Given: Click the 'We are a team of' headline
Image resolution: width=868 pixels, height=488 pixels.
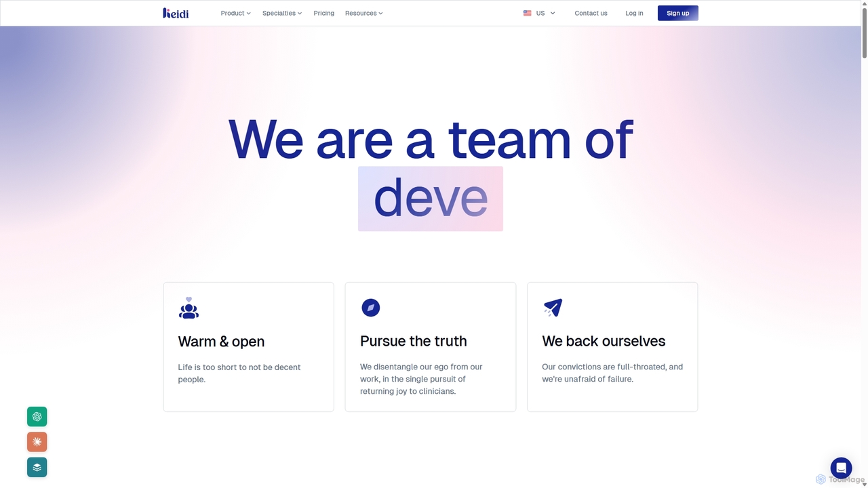Looking at the screenshot, I should (x=431, y=140).
